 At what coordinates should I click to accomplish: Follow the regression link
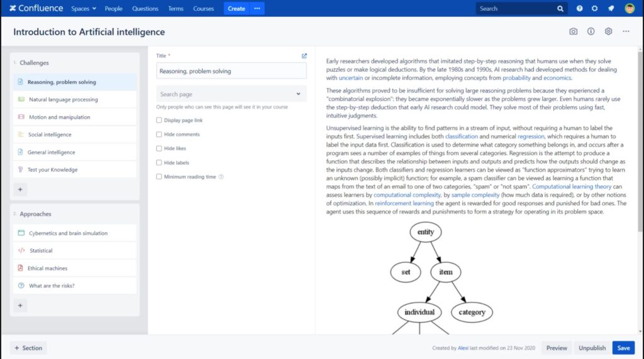[x=531, y=136]
